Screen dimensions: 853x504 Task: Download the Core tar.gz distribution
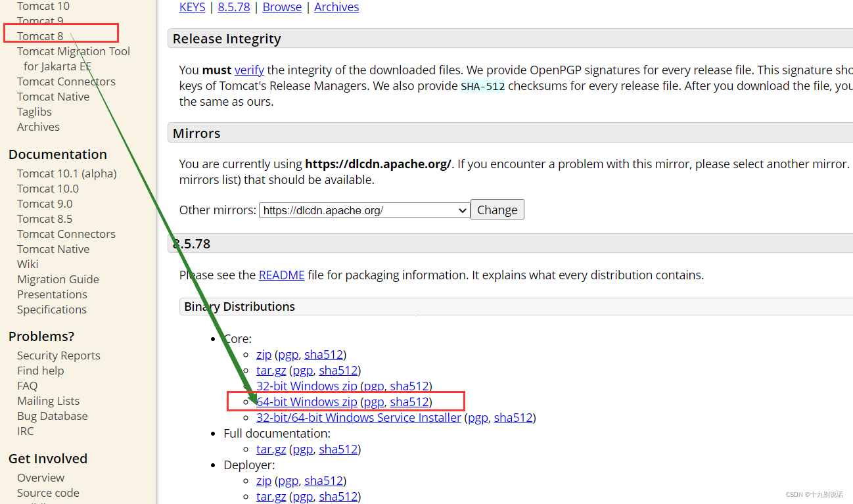point(271,371)
